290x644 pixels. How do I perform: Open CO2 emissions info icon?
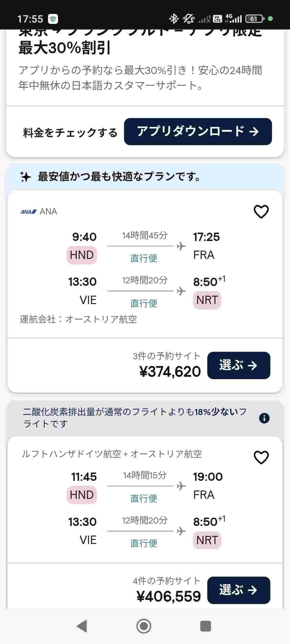pyautogui.click(x=264, y=418)
